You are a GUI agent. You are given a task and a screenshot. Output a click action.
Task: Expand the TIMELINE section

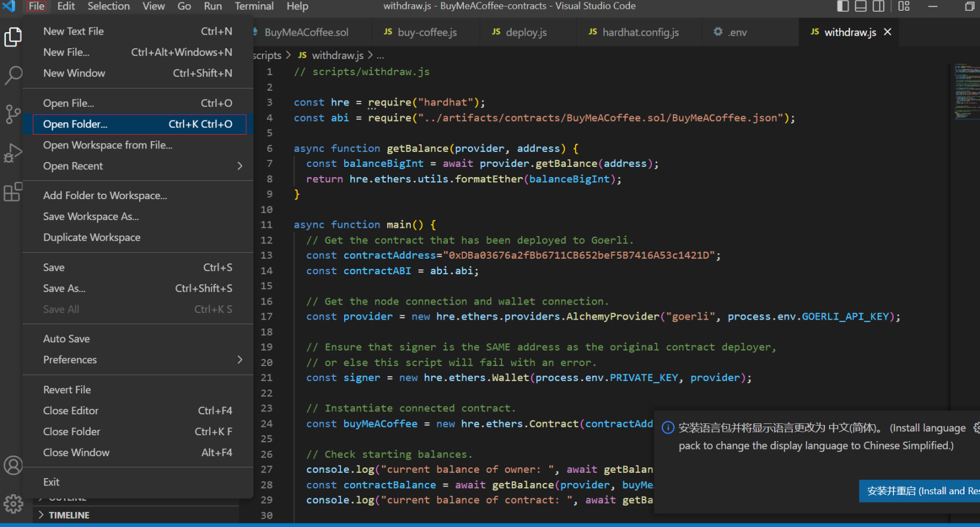[69, 515]
